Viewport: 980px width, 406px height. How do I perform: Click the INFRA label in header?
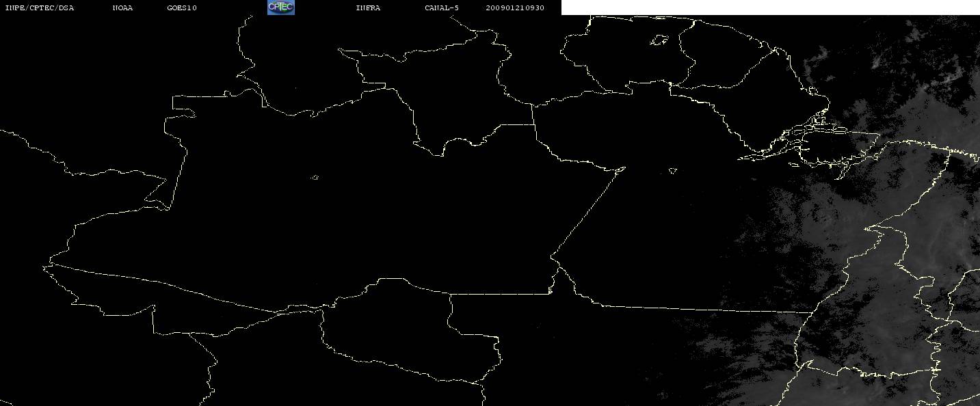click(368, 8)
